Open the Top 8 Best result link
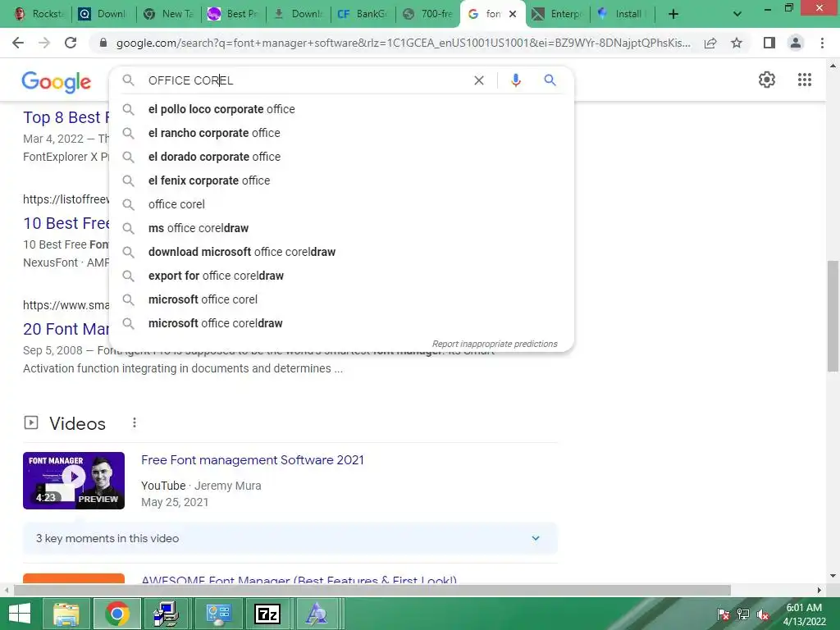840x630 pixels. click(66, 117)
